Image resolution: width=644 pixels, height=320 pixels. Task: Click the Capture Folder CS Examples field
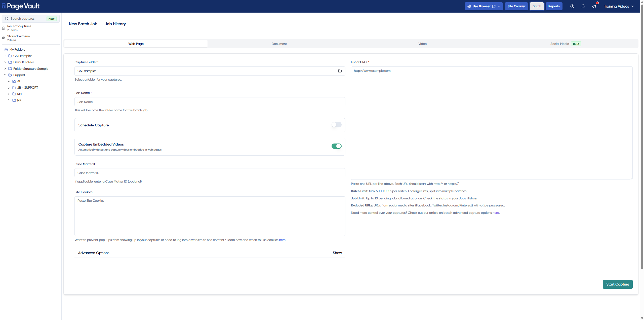point(210,71)
